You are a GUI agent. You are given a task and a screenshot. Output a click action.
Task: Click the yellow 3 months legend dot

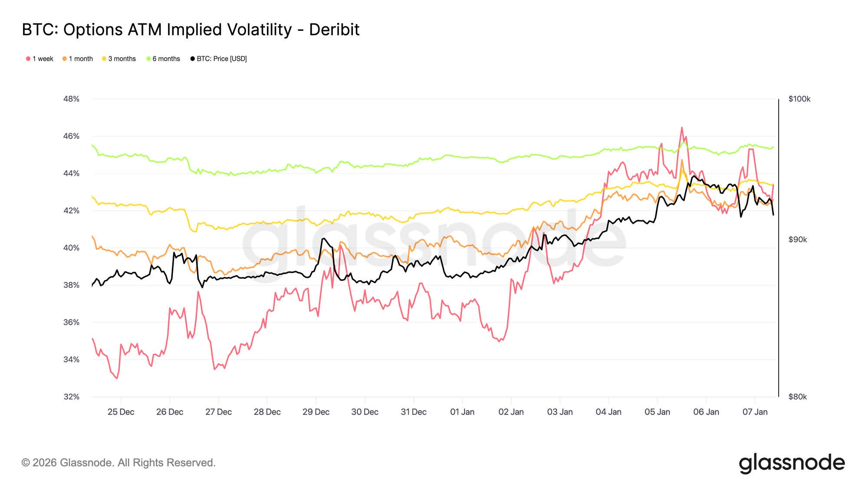click(x=104, y=59)
